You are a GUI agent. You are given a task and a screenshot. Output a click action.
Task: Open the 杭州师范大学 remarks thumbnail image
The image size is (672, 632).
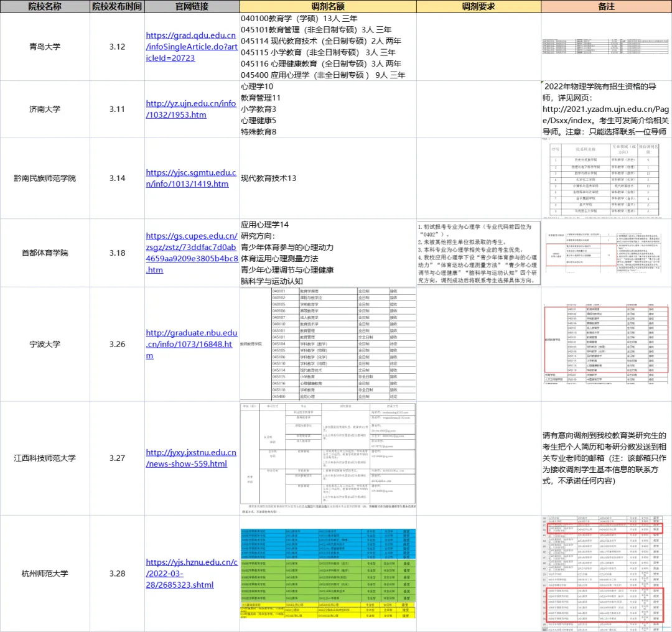tap(604, 574)
